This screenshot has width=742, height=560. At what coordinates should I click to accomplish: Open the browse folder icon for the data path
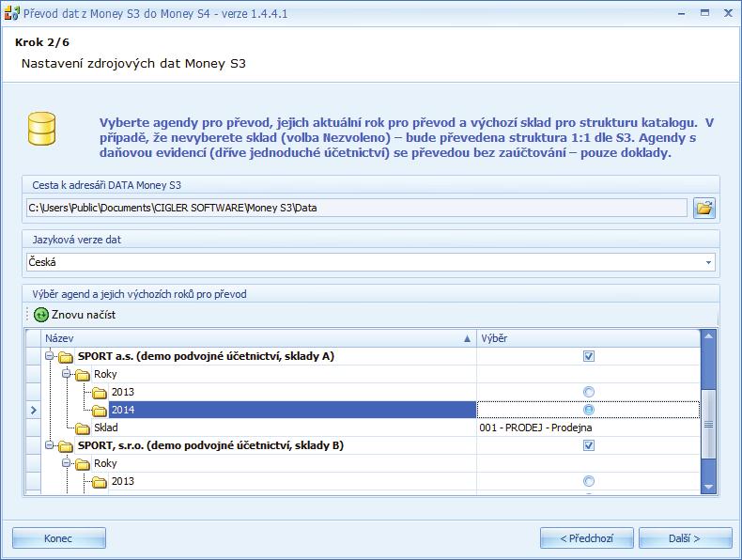tap(704, 208)
